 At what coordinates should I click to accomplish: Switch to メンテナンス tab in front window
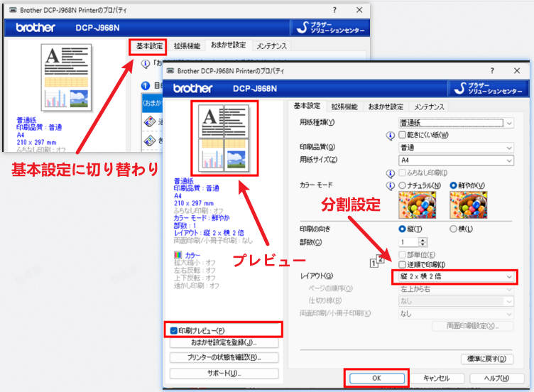429,107
